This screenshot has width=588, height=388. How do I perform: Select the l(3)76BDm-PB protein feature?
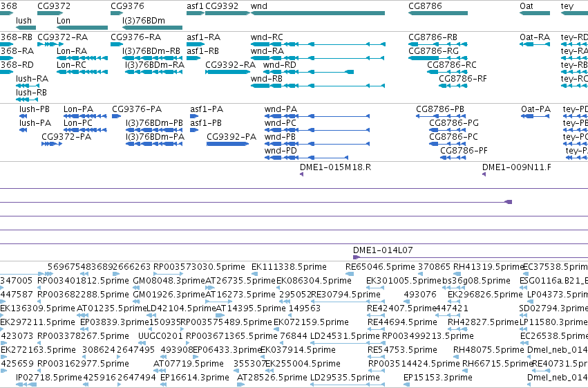pyautogui.click(x=154, y=130)
